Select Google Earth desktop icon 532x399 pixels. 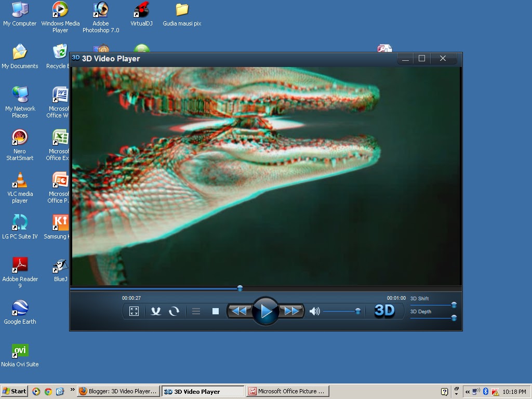[x=20, y=312]
